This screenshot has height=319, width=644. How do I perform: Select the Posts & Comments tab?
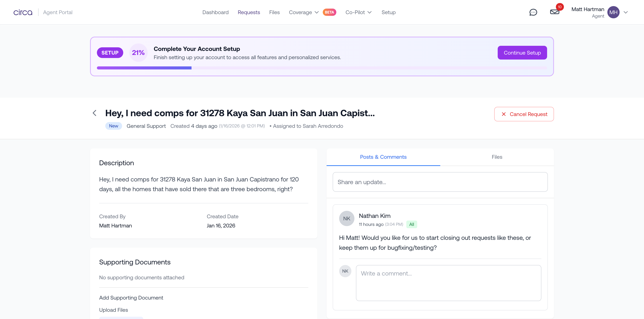[x=383, y=157]
